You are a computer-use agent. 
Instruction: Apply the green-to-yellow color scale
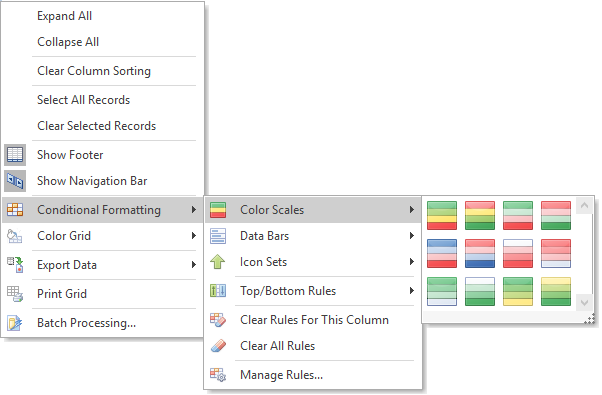pos(518,291)
